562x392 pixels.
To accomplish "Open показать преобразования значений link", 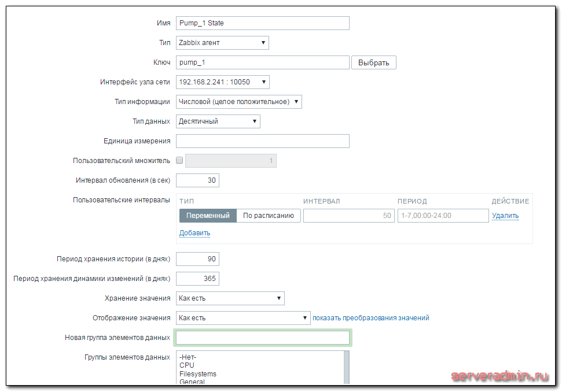I will pos(370,318).
